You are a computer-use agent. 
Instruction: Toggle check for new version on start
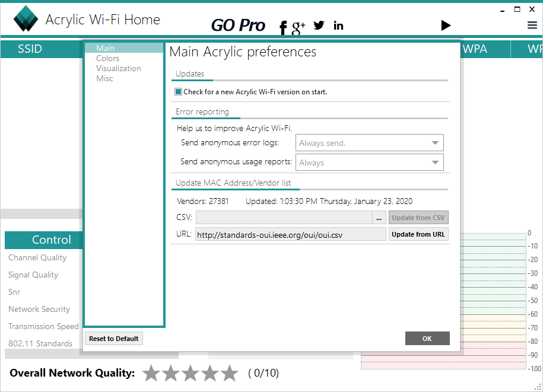tap(179, 92)
